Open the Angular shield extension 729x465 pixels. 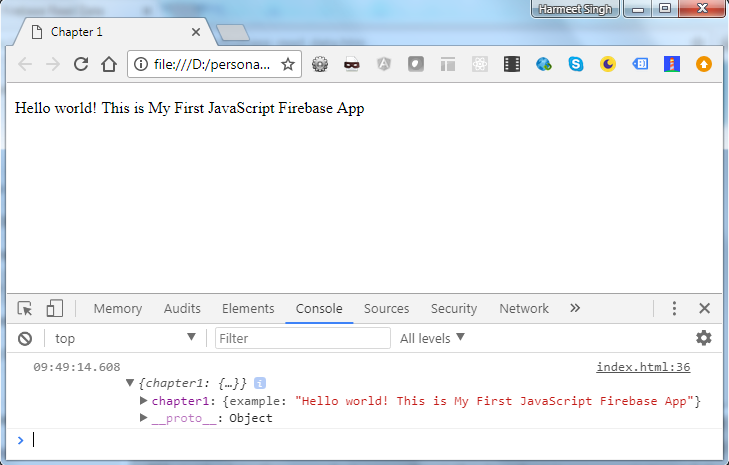[x=384, y=64]
